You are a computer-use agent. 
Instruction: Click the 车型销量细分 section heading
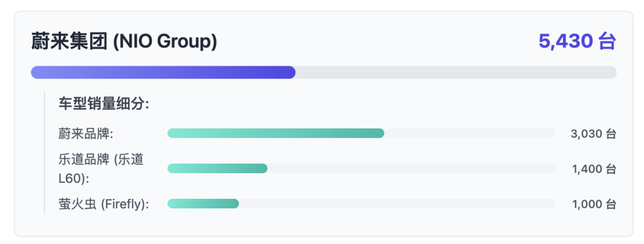pyautogui.click(x=104, y=104)
